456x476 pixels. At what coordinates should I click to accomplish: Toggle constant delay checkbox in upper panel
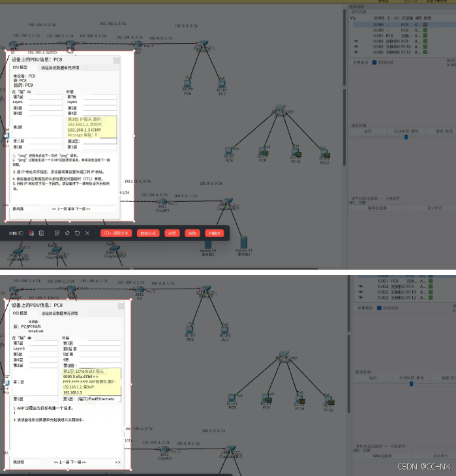click(374, 62)
